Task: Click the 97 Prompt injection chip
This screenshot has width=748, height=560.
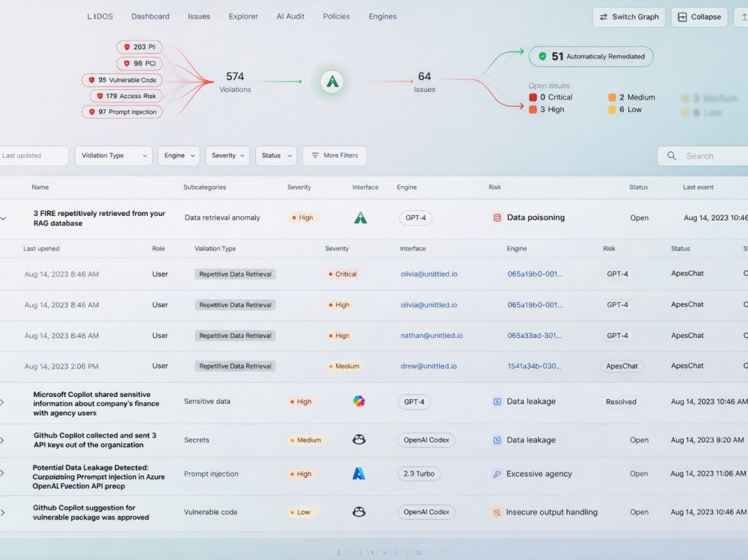Action: [122, 111]
